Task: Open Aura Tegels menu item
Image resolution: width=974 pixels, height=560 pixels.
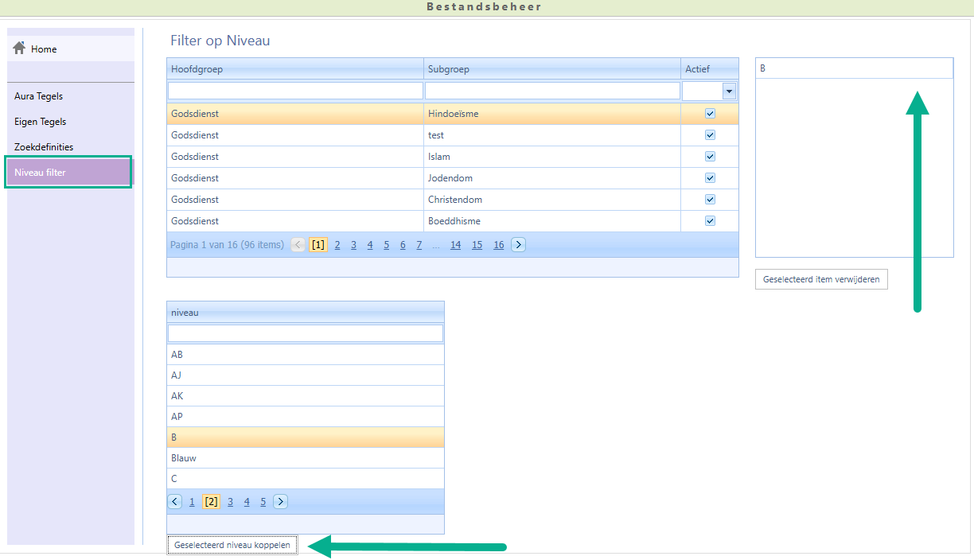Action: click(38, 96)
